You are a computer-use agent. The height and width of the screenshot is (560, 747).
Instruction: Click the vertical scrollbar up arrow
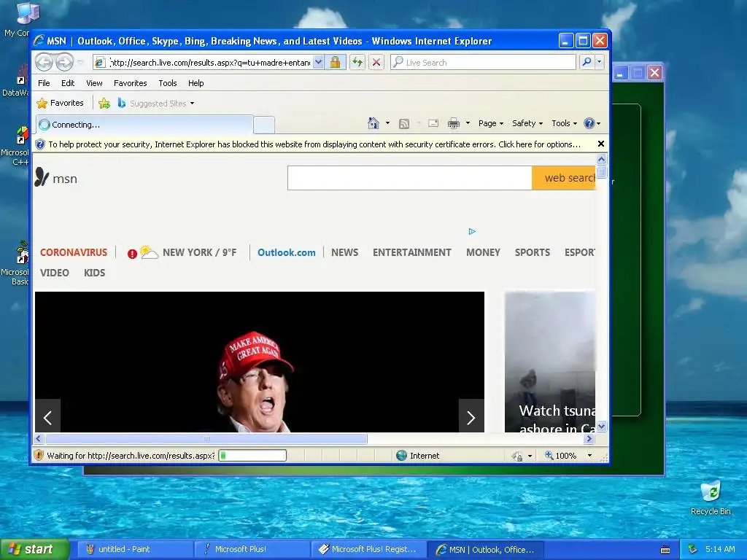(601, 159)
